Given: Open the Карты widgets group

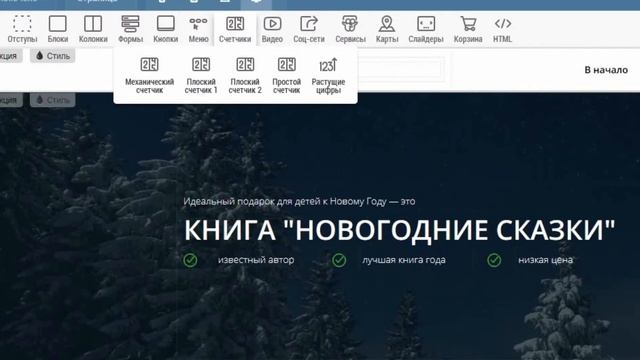Looking at the screenshot, I should [387, 29].
